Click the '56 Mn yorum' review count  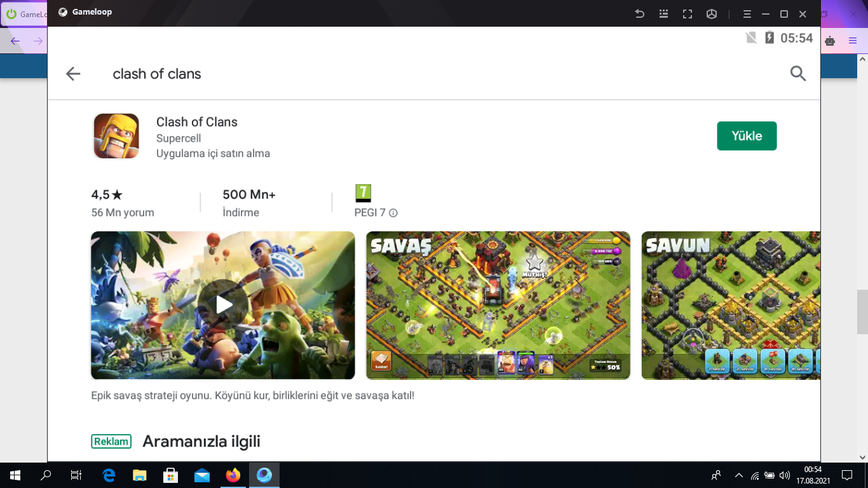point(123,213)
